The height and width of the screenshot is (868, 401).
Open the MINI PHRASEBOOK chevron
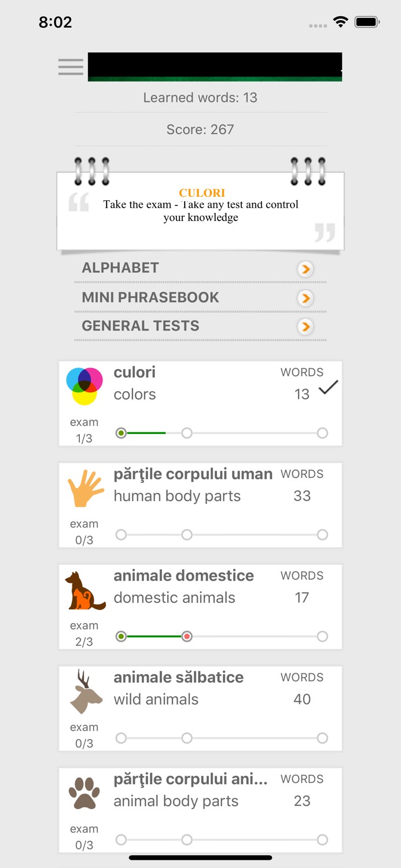point(306,298)
